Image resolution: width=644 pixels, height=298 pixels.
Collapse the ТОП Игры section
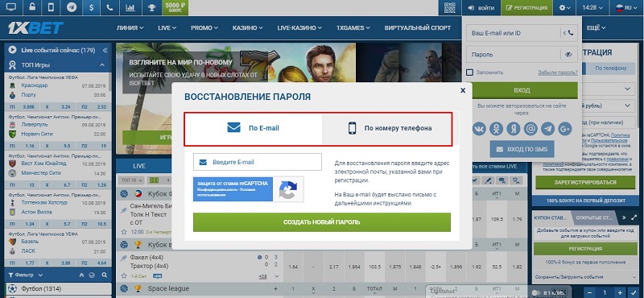coord(102,65)
